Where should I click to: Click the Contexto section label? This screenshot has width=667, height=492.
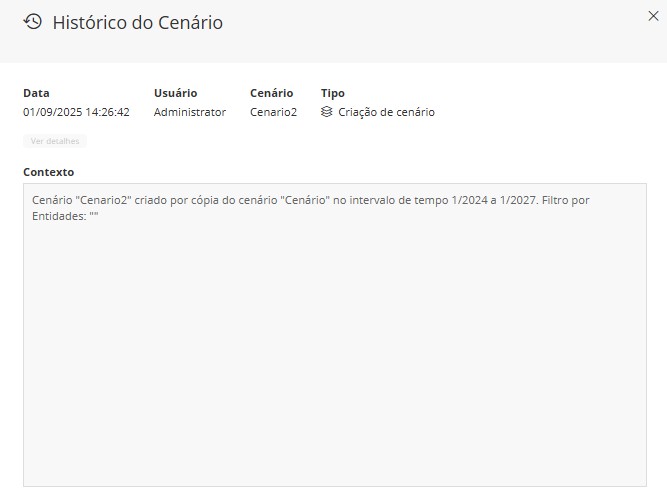coord(48,172)
